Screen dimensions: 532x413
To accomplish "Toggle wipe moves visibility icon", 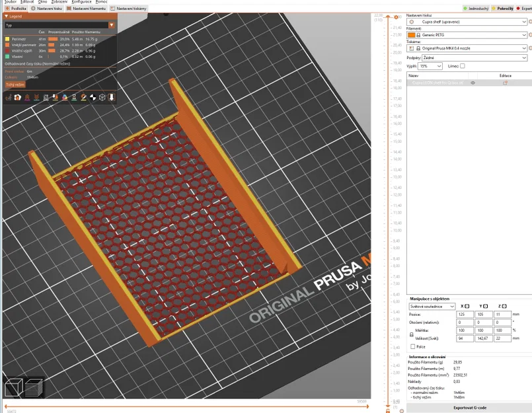I will 18,98.
